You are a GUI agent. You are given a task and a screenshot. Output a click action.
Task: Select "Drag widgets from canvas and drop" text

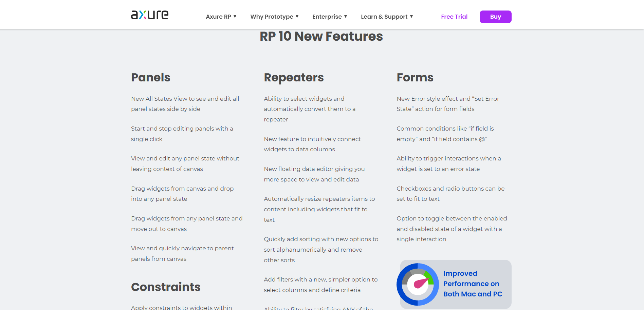[x=182, y=194]
